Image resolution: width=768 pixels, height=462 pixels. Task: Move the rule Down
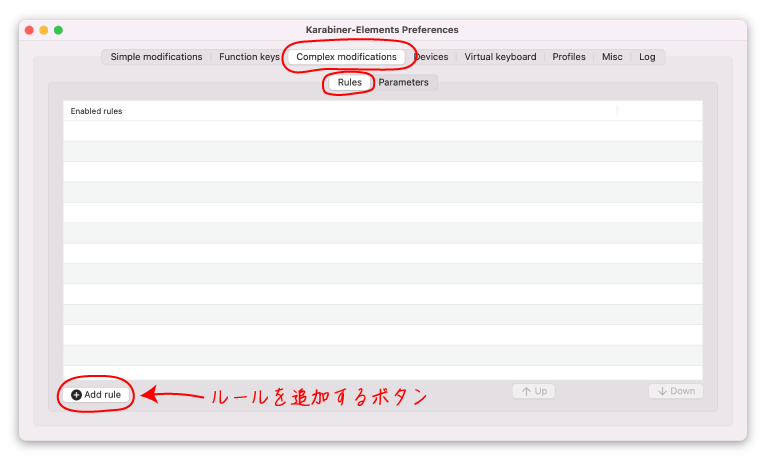676,391
